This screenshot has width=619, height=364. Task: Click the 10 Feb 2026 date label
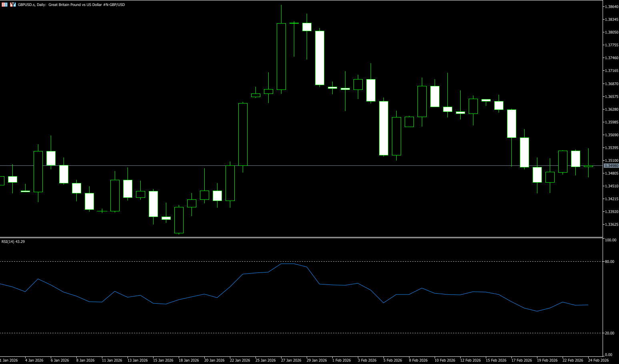pos(445,360)
